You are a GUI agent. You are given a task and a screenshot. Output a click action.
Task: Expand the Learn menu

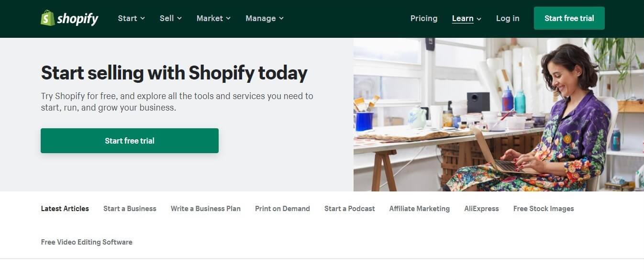pos(466,19)
